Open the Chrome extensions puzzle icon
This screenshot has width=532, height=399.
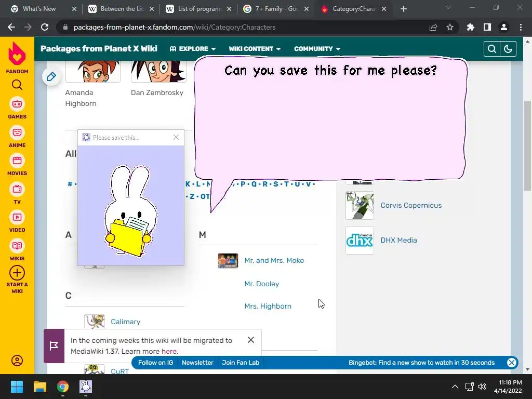tap(470, 27)
